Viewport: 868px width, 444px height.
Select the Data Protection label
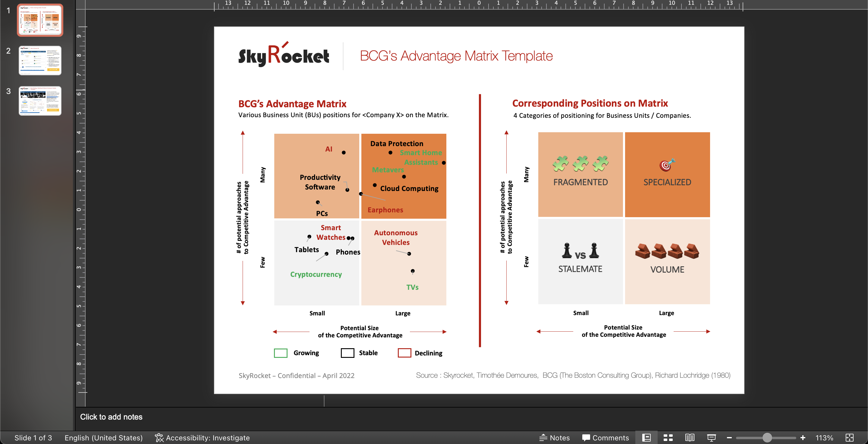point(397,143)
